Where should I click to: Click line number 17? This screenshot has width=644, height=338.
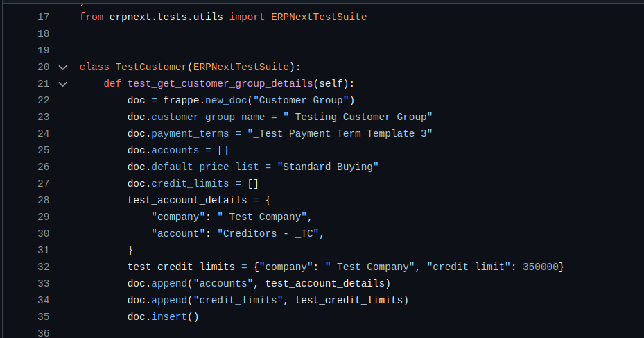click(43, 17)
